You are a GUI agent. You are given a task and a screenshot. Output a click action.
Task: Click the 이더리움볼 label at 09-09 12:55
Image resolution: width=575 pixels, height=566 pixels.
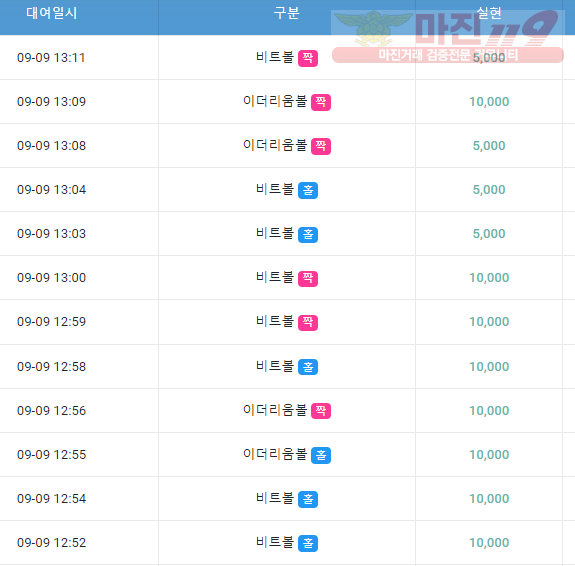click(x=275, y=454)
